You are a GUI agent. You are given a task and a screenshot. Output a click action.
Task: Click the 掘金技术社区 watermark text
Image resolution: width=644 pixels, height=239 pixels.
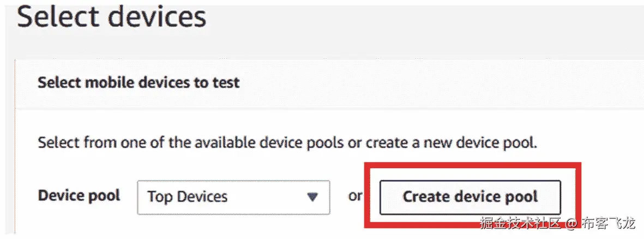click(x=520, y=223)
